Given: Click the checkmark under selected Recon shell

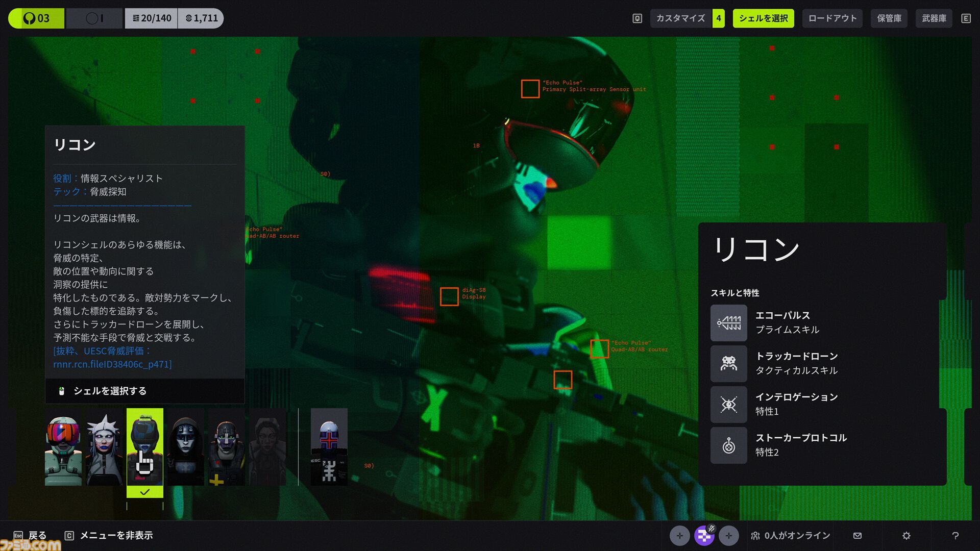Looking at the screenshot, I should [145, 492].
